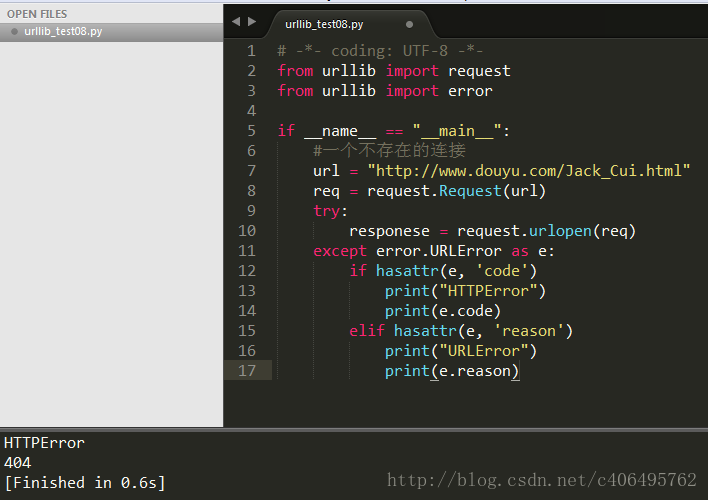Click line number 5 in gutter

point(252,131)
